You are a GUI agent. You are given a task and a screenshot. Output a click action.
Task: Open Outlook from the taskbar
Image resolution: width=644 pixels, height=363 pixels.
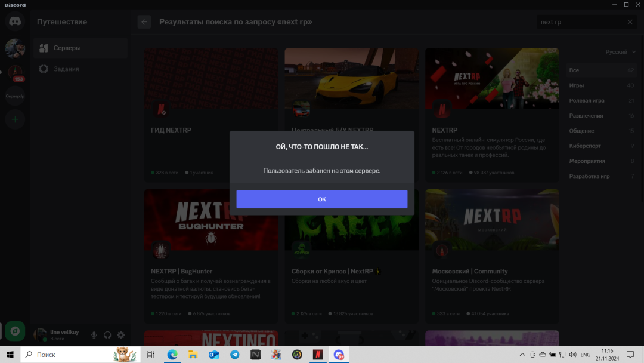pyautogui.click(x=214, y=355)
